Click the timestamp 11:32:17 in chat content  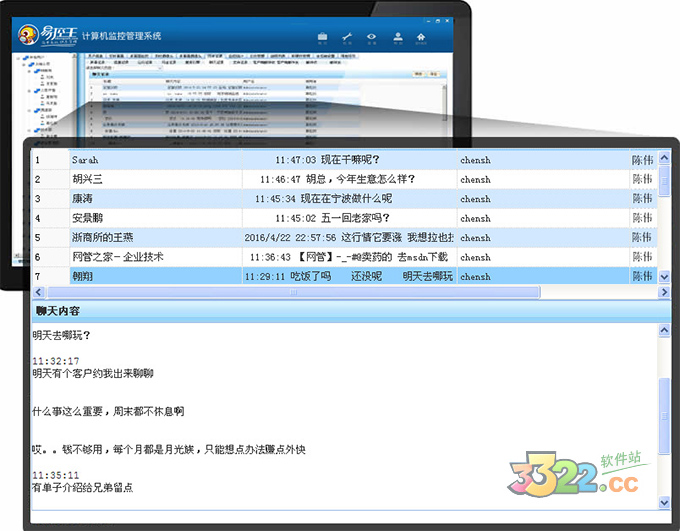coord(56,361)
